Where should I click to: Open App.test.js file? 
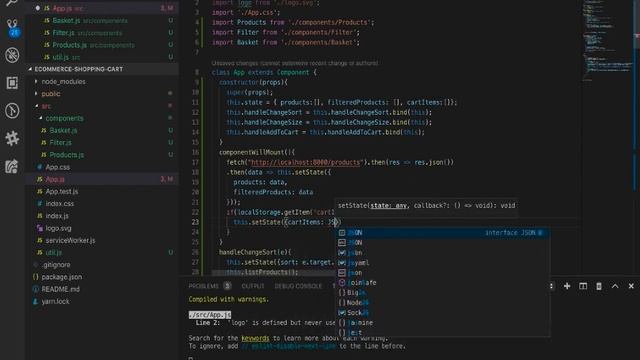61,191
